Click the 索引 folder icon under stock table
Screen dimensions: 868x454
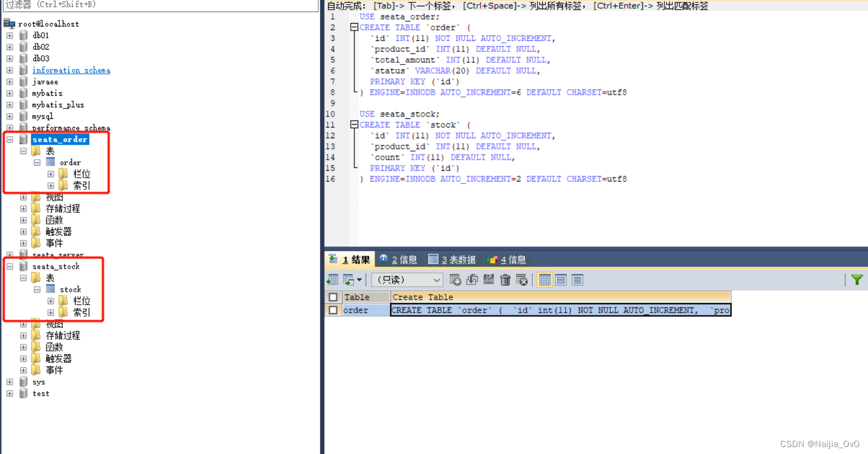tap(63, 312)
